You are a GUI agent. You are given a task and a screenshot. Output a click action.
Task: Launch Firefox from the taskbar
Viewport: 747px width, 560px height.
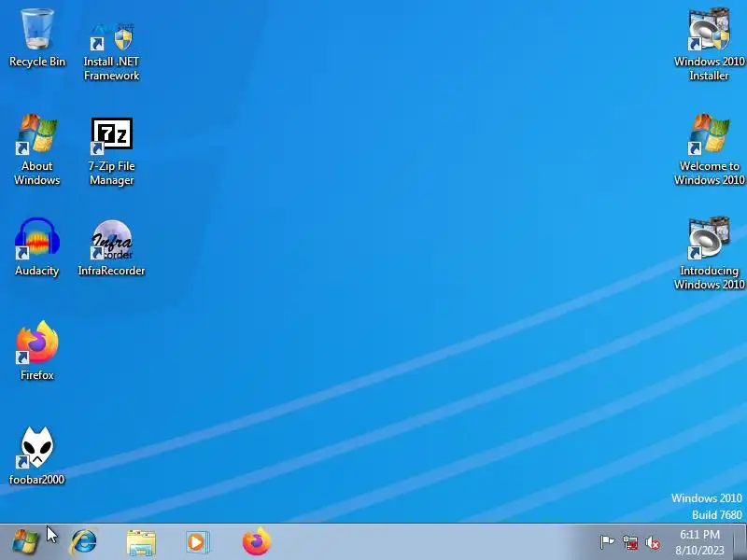256,541
